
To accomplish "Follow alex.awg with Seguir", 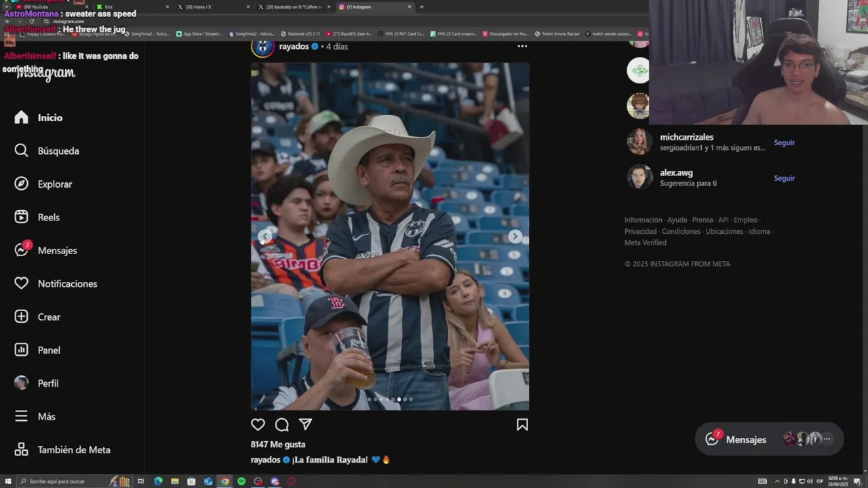I will coord(784,178).
